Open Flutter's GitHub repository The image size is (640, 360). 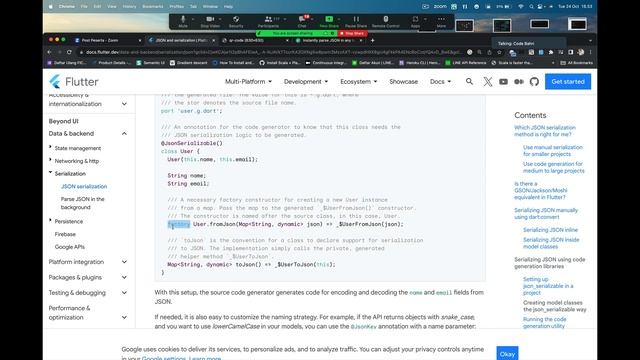coord(534,82)
